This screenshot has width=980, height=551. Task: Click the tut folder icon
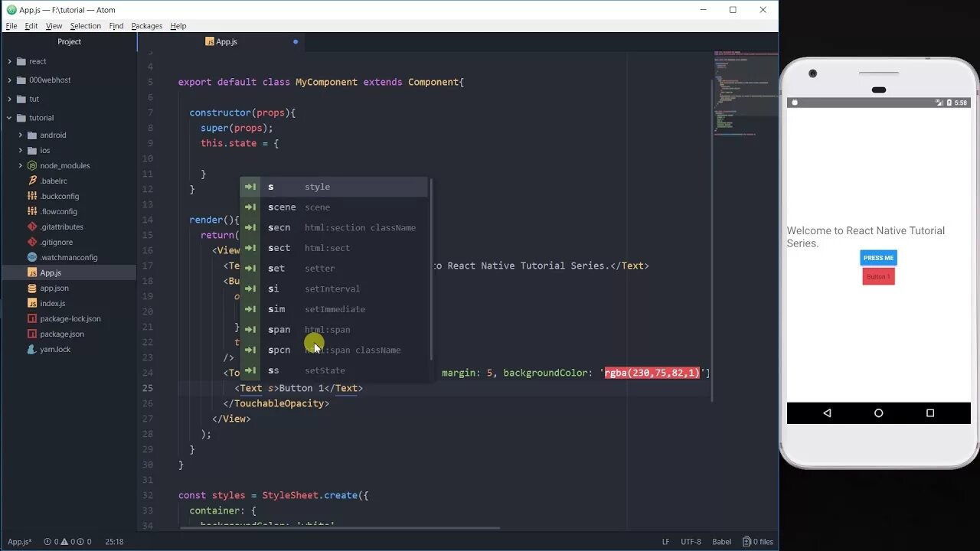(21, 99)
